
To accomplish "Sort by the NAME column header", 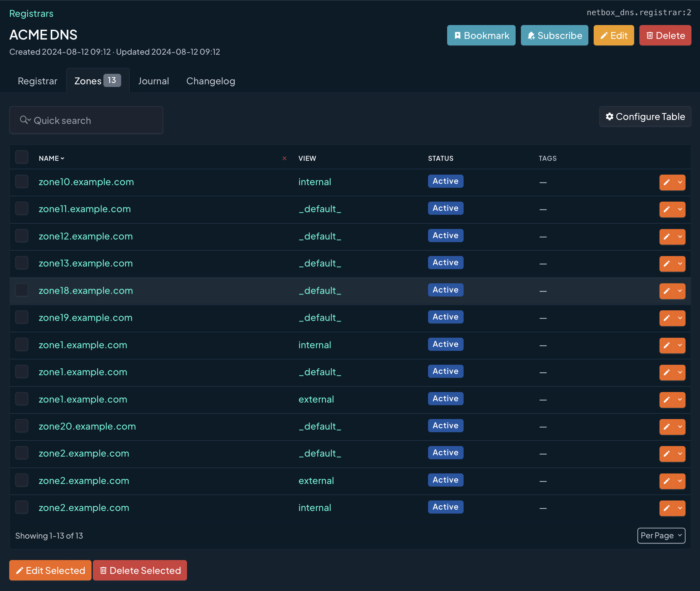I will pyautogui.click(x=51, y=158).
